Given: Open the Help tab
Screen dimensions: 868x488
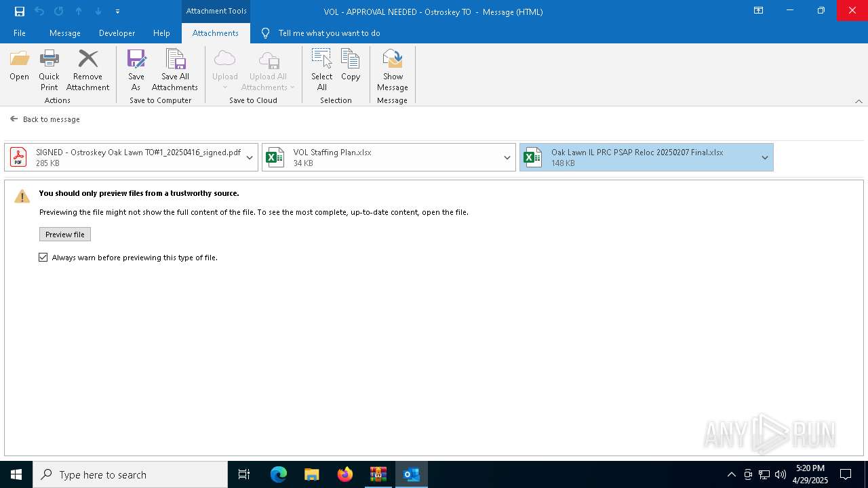Looking at the screenshot, I should coord(161,33).
